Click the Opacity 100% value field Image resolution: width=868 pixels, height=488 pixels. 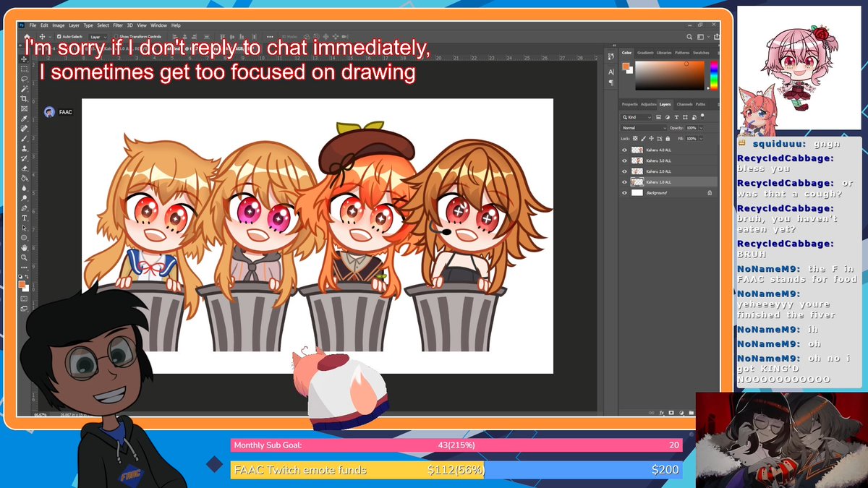tap(692, 127)
